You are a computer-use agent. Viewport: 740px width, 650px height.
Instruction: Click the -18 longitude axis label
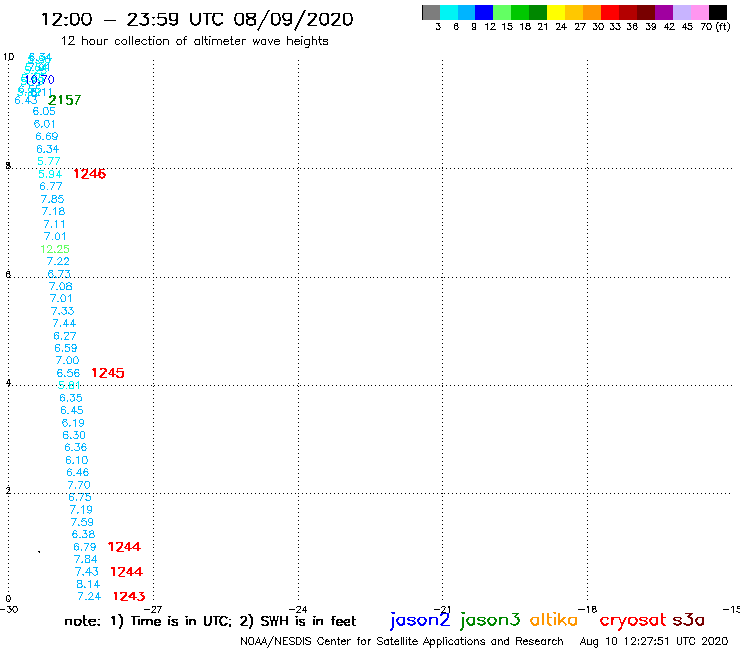click(x=588, y=609)
